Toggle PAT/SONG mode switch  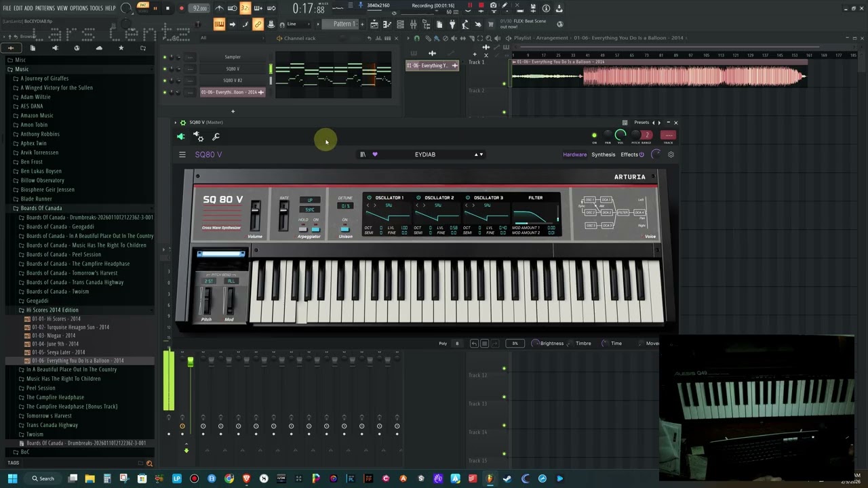pyautogui.click(x=142, y=8)
